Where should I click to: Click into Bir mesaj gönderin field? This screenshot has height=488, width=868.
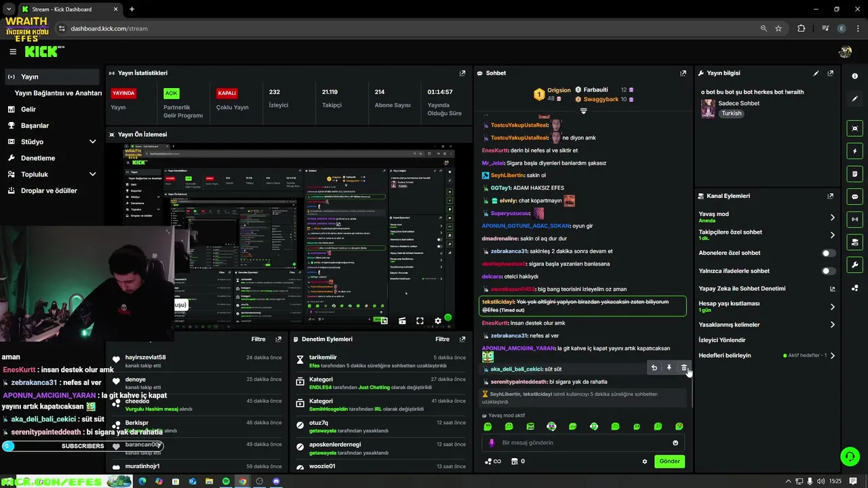tap(582, 443)
